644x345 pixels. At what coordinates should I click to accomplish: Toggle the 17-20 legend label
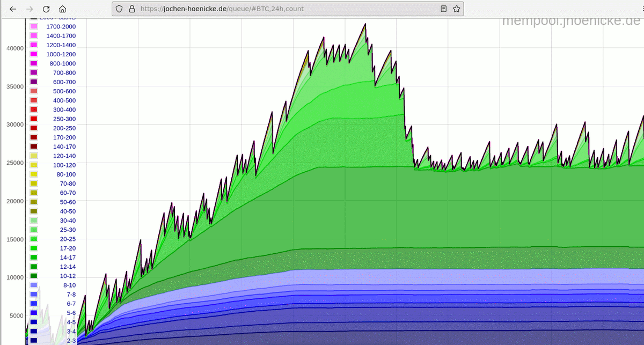[x=68, y=248]
